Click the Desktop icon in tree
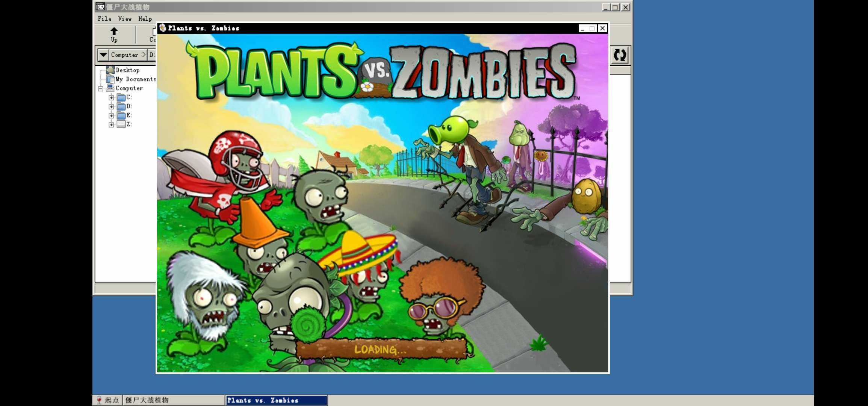868x406 pixels. 110,70
